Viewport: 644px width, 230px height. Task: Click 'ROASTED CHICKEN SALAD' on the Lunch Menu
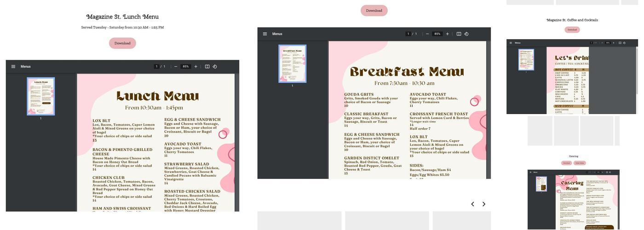coord(192,191)
